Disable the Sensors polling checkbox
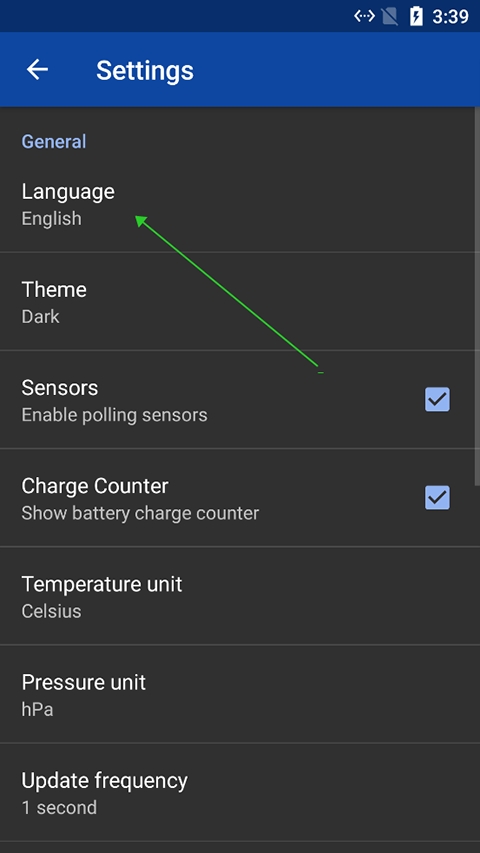Image resolution: width=480 pixels, height=853 pixels. (437, 399)
